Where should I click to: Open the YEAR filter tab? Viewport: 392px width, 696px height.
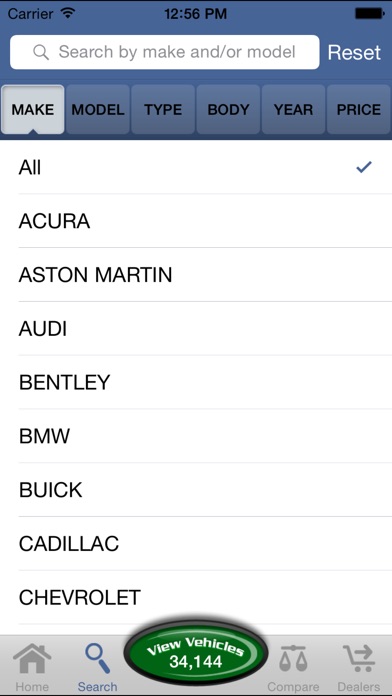[x=293, y=110]
